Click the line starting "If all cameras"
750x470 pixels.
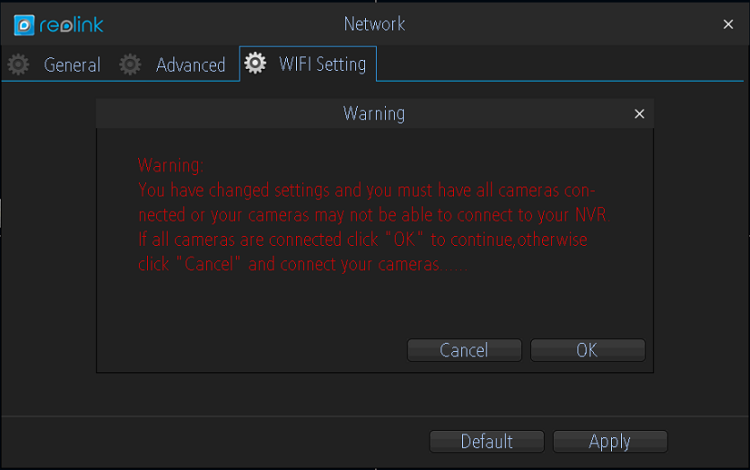(x=363, y=240)
